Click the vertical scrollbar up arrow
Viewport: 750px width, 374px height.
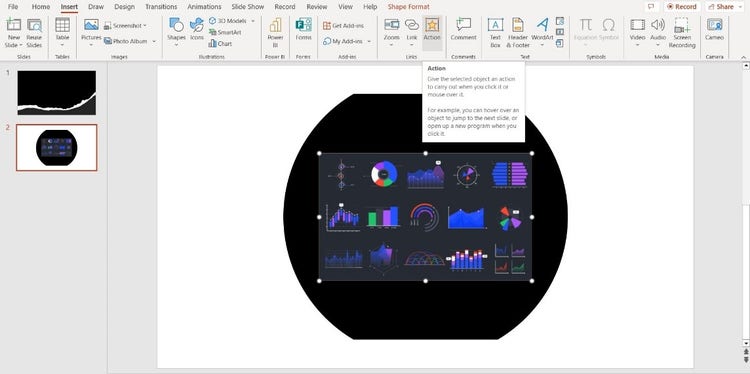coord(745,66)
